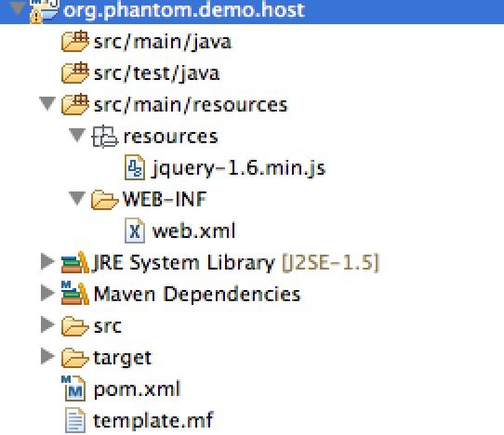Click the jquery-1.6.min.js JavaScript file icon
The width and height of the screenshot is (504, 435).
pyautogui.click(x=135, y=167)
